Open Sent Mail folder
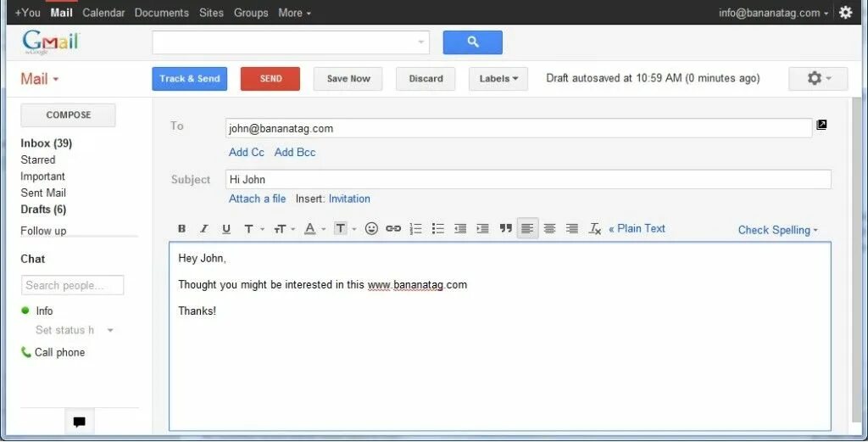 [43, 193]
